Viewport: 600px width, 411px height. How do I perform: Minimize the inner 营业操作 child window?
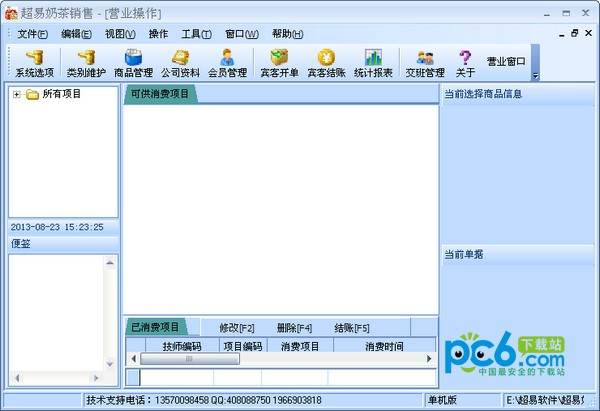pyautogui.click(x=561, y=34)
